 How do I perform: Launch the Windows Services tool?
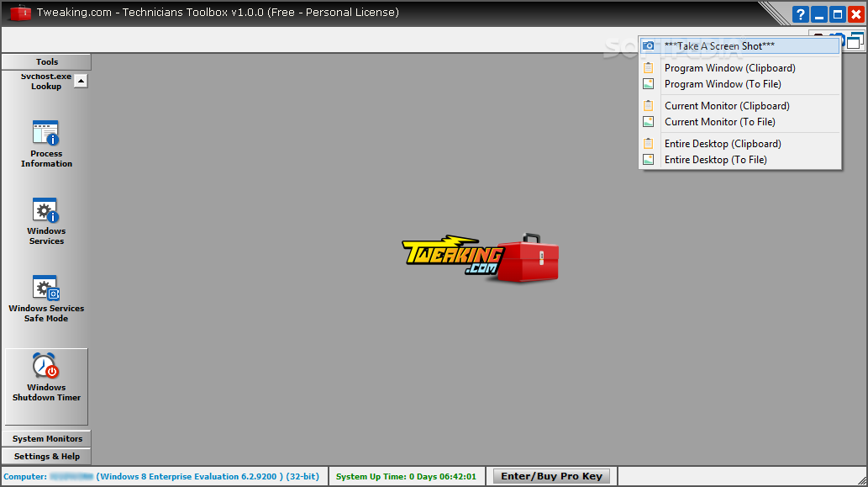tap(46, 221)
